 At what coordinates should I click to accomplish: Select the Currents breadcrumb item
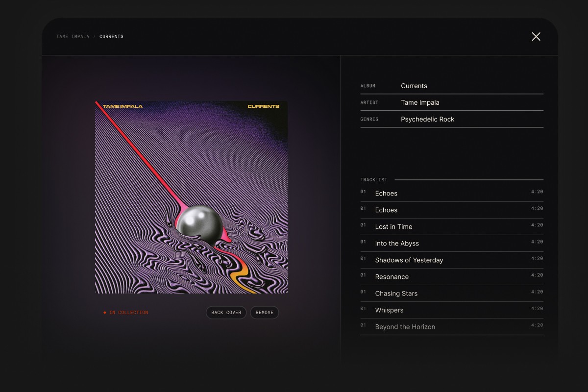point(111,36)
